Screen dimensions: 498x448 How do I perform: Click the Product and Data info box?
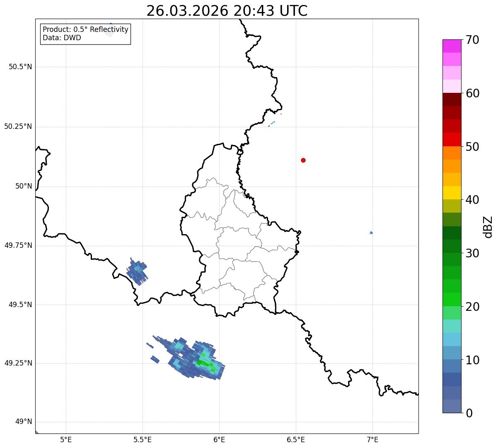coord(85,34)
